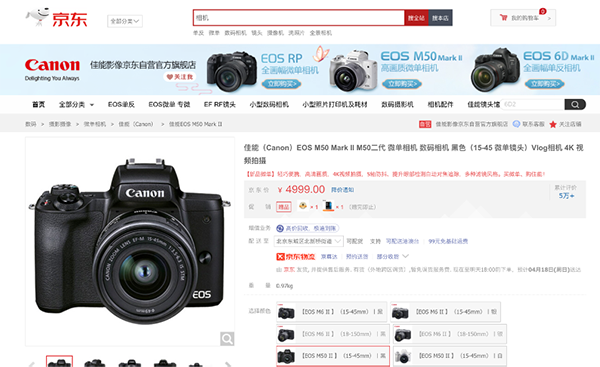Click the 99元免基础运费 link
Screen dimensions: 600x367
pos(448,241)
